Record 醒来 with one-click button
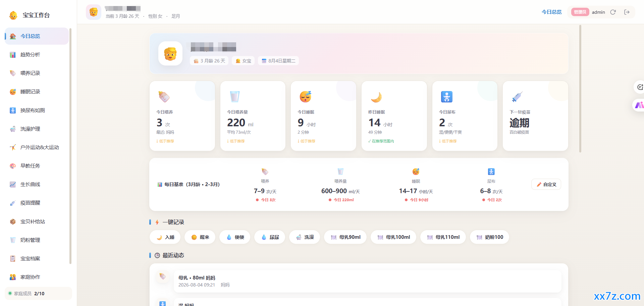Screen dimensions: 644x306 [200, 237]
